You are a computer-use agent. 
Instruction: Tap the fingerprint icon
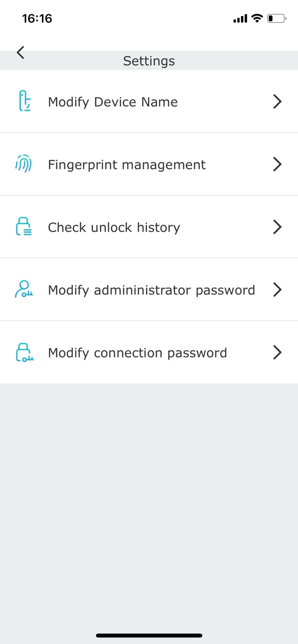[23, 164]
